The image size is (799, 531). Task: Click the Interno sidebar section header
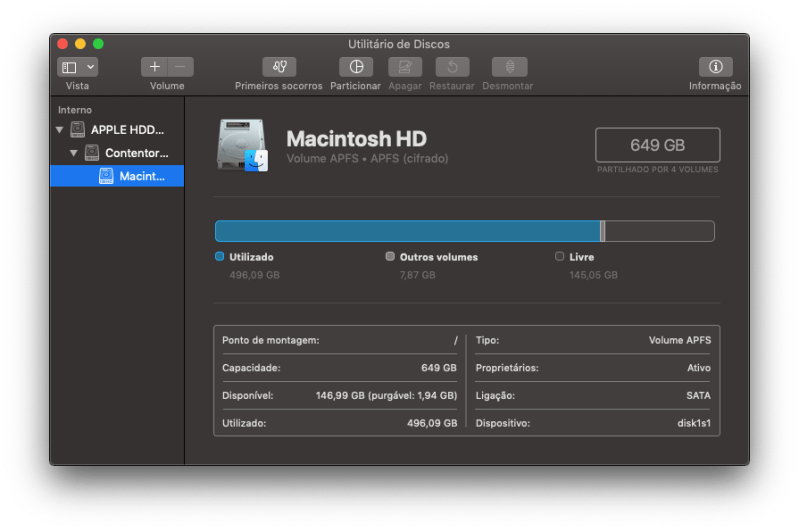pyautogui.click(x=75, y=110)
